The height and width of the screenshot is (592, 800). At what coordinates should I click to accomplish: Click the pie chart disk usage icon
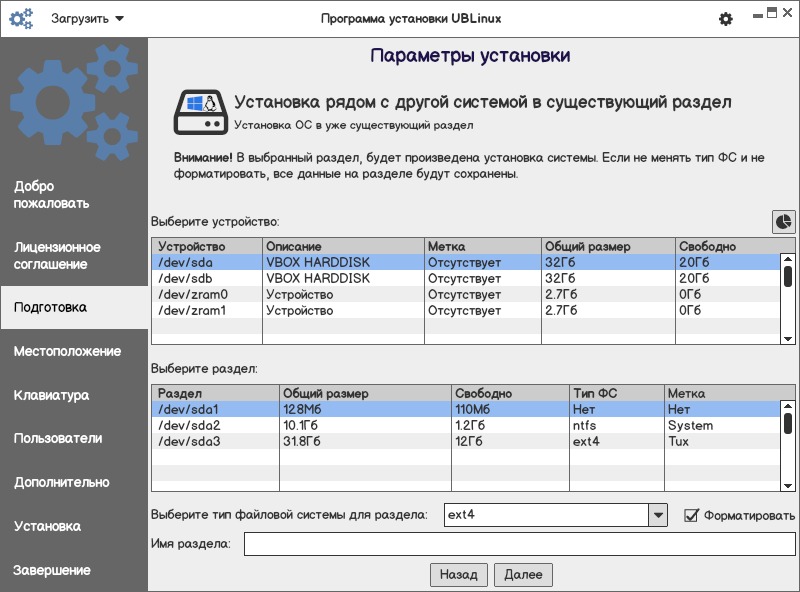pos(783,221)
